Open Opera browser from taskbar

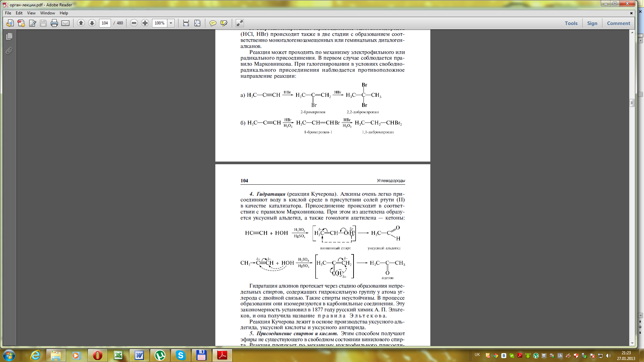[x=97, y=355]
